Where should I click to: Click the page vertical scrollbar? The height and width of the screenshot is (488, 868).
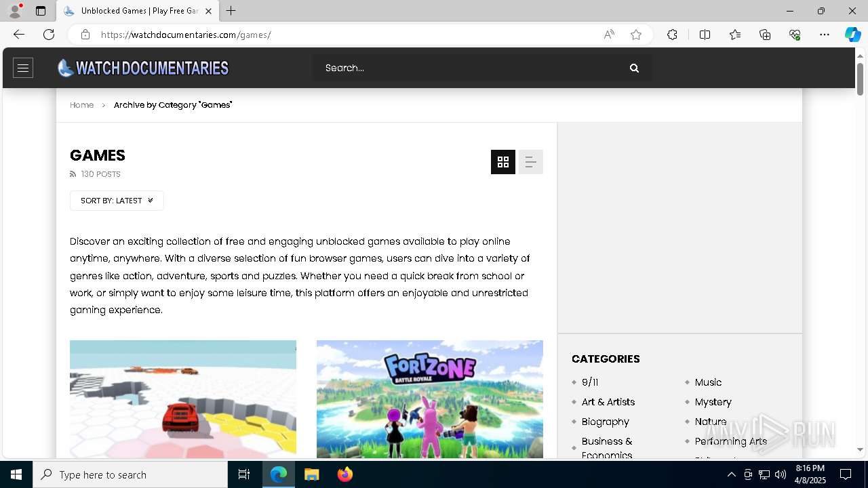pyautogui.click(x=860, y=79)
